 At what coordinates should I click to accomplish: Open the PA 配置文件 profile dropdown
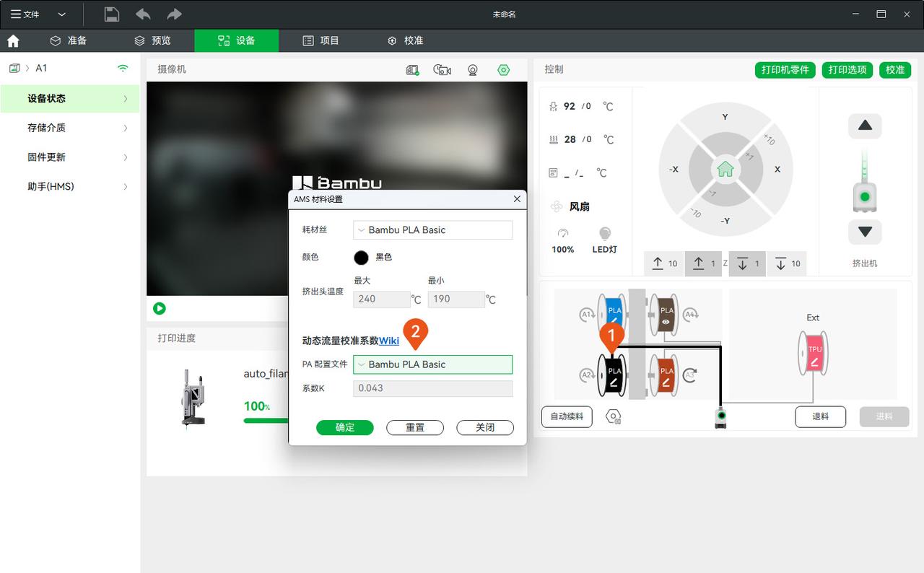point(432,364)
